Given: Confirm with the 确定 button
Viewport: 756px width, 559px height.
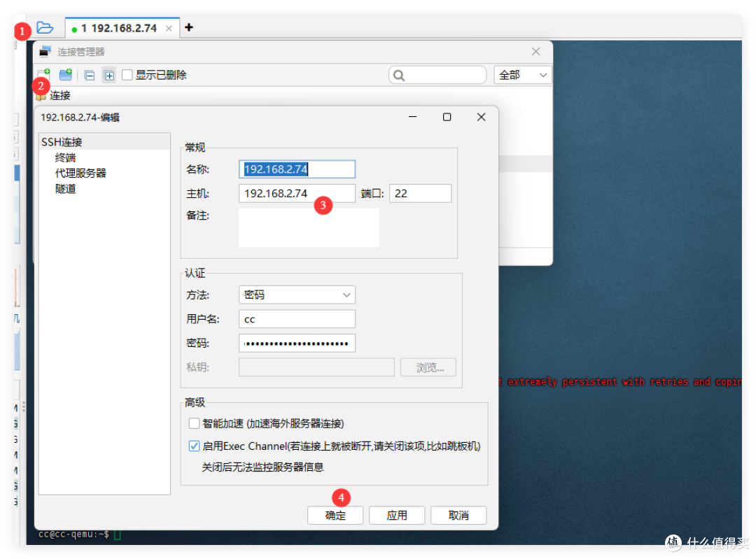Looking at the screenshot, I should click(335, 515).
